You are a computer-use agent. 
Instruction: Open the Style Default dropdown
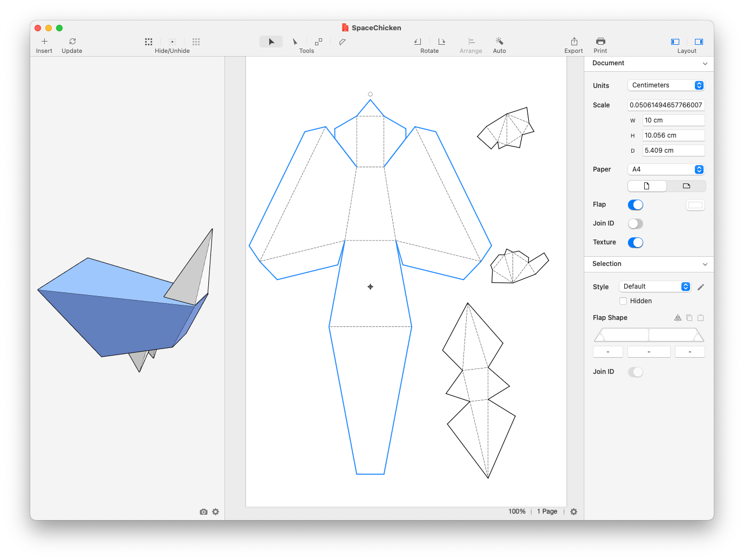[x=655, y=286]
